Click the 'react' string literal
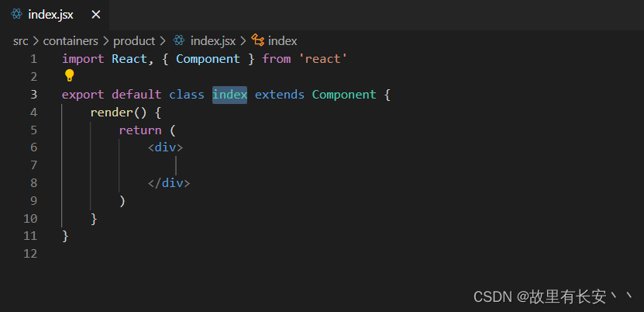This screenshot has height=312, width=644. [323, 59]
